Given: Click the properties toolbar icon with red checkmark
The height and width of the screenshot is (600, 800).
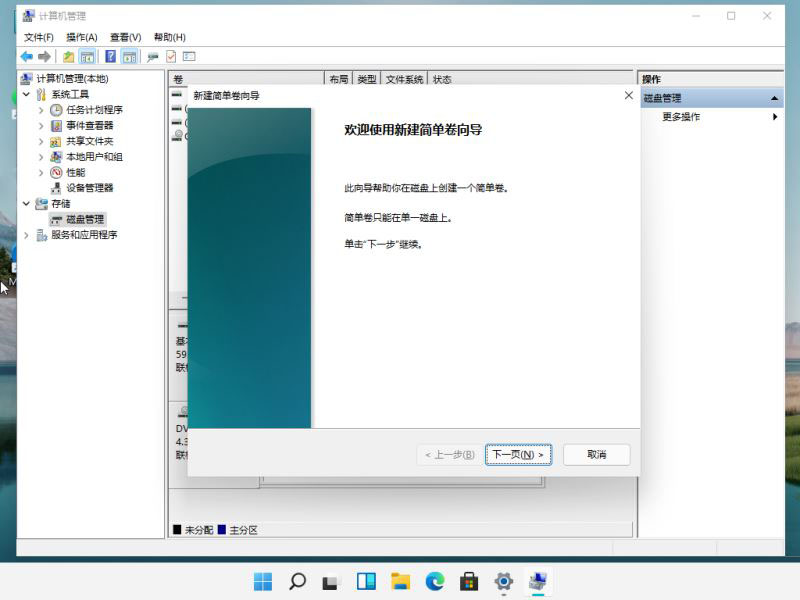Looking at the screenshot, I should pos(169,56).
